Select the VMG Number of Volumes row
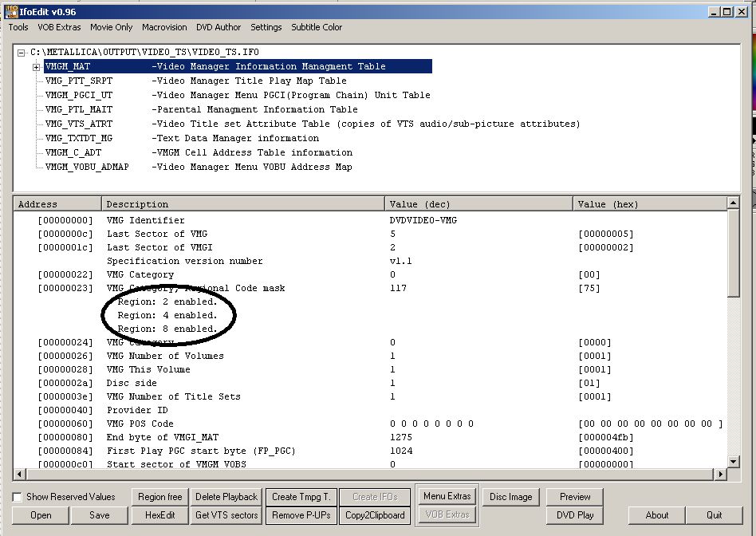This screenshot has height=536, width=756. click(x=370, y=356)
